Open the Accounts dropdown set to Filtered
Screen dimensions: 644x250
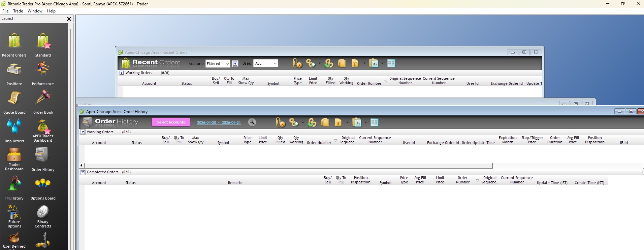click(218, 64)
